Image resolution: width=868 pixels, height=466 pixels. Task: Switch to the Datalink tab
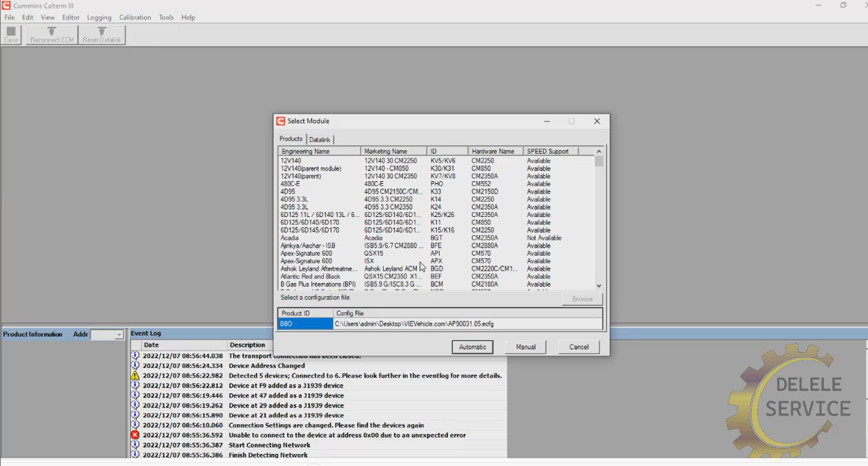(320, 140)
